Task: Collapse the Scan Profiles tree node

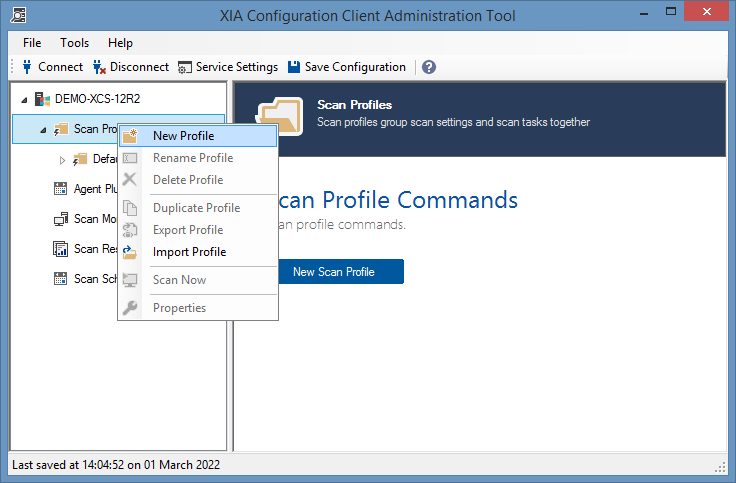Action: pos(43,130)
